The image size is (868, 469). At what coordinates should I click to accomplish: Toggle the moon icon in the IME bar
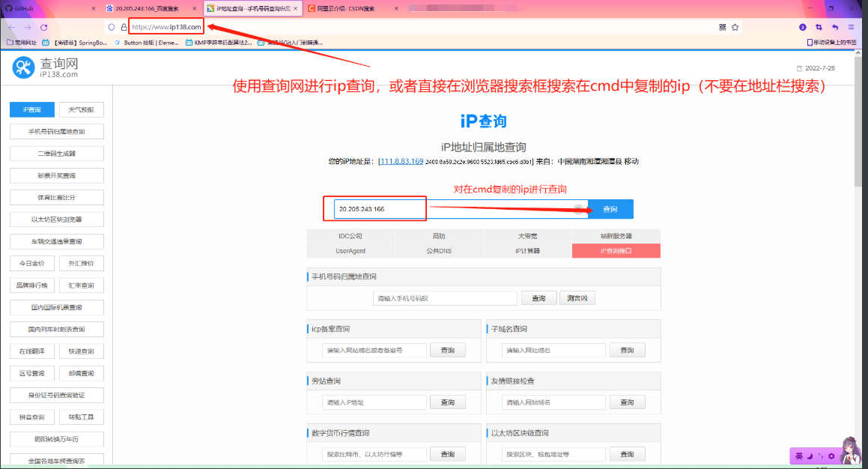click(810, 456)
